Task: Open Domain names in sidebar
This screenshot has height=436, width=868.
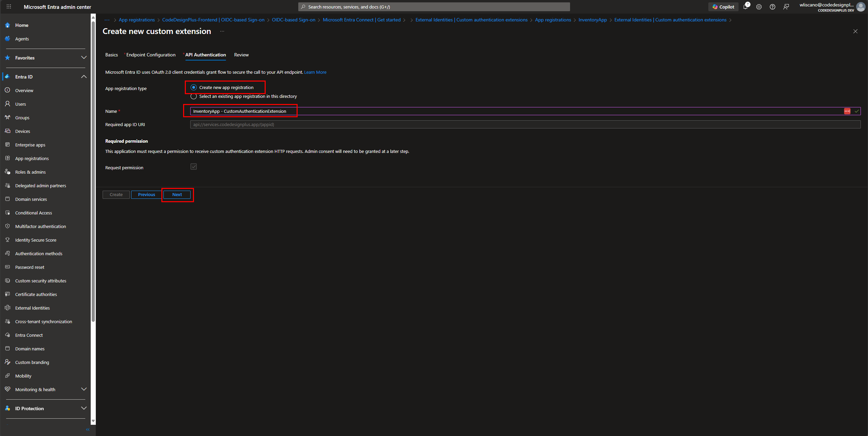Action: point(30,349)
